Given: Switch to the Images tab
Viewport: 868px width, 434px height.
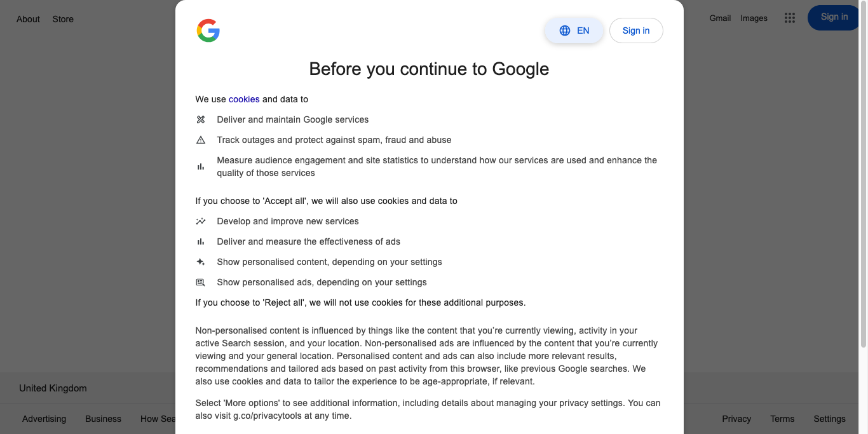Looking at the screenshot, I should tap(754, 18).
